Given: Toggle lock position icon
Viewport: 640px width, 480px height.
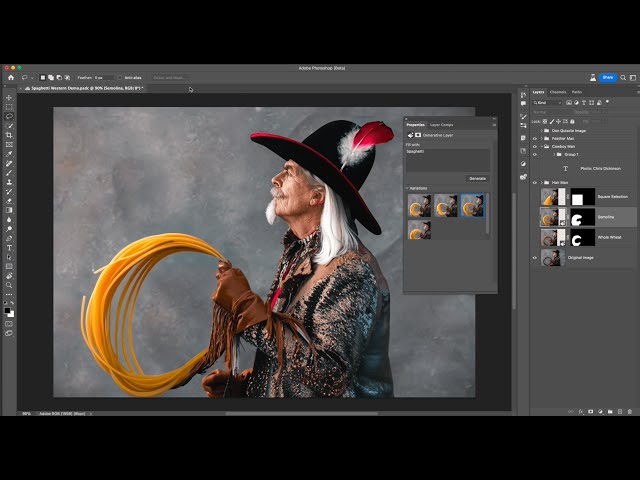Looking at the screenshot, I should pos(558,122).
